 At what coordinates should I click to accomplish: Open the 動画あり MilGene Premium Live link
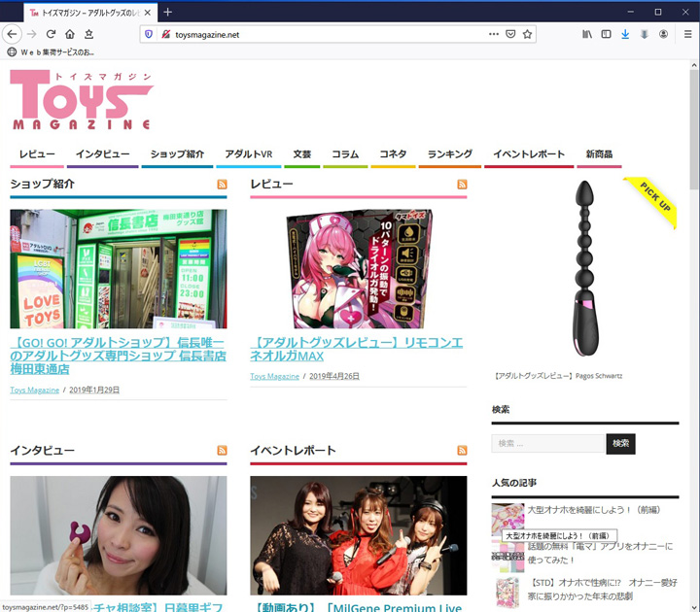click(359, 607)
